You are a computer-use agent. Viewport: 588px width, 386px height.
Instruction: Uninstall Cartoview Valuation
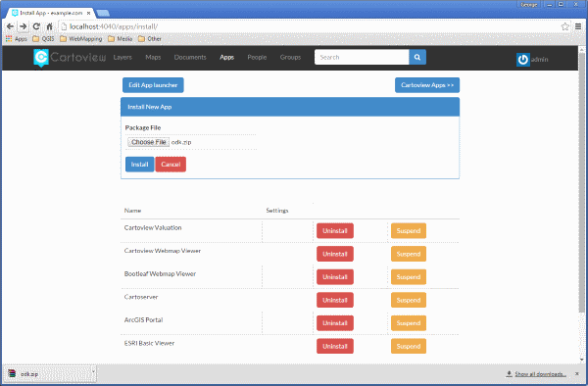335,231
